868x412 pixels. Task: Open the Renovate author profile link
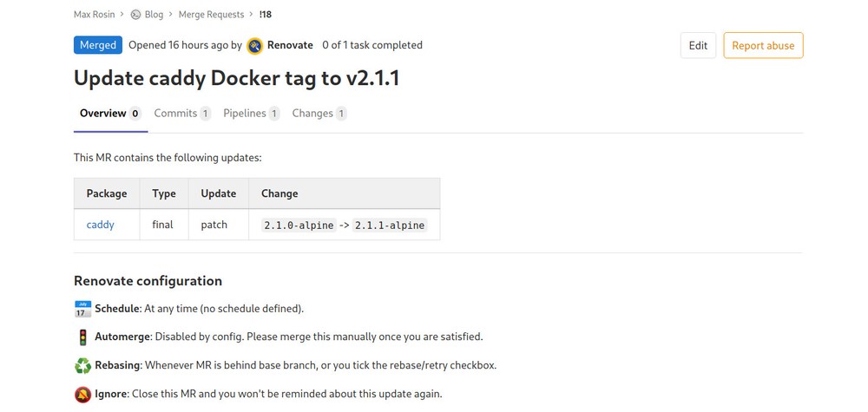coord(290,45)
